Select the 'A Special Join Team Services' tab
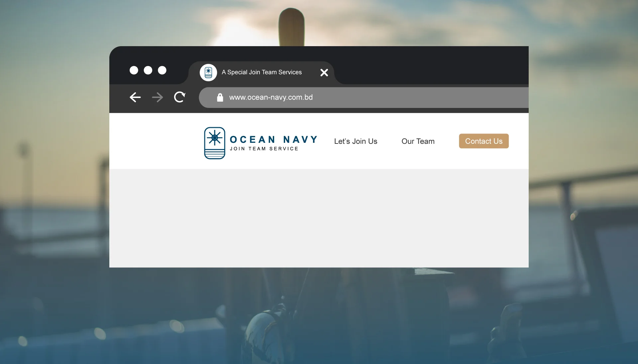The height and width of the screenshot is (364, 638). tap(262, 72)
